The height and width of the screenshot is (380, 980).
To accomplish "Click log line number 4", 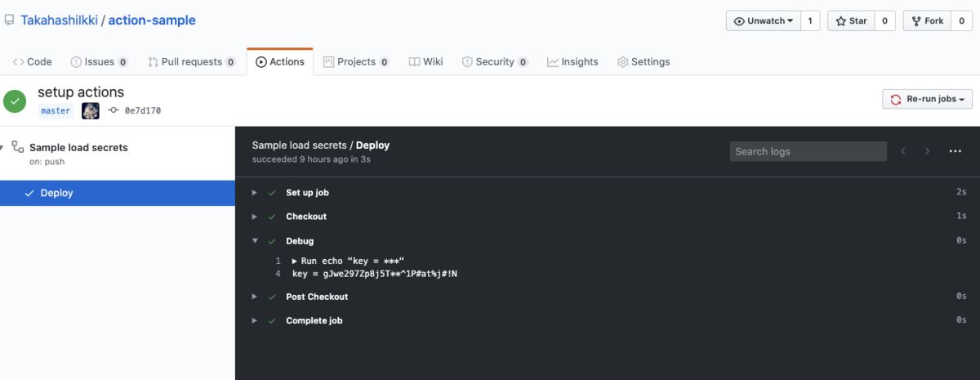I will point(278,274).
